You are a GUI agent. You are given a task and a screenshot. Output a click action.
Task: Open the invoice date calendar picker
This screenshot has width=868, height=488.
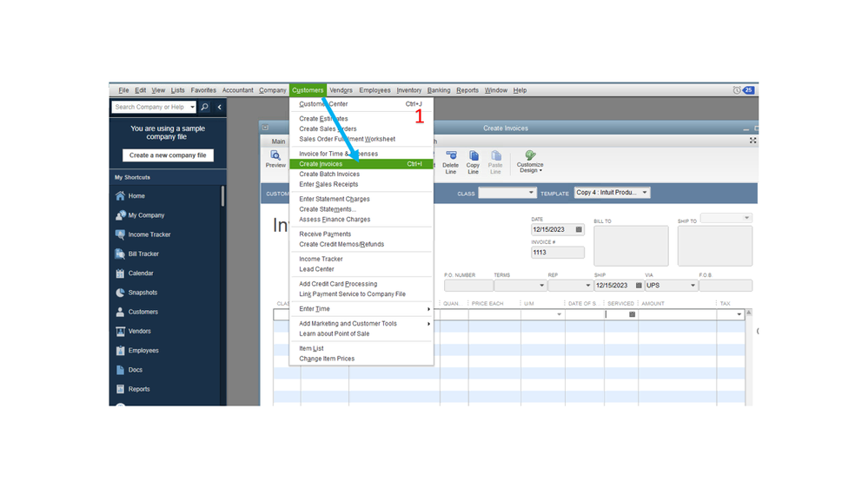[x=579, y=229]
